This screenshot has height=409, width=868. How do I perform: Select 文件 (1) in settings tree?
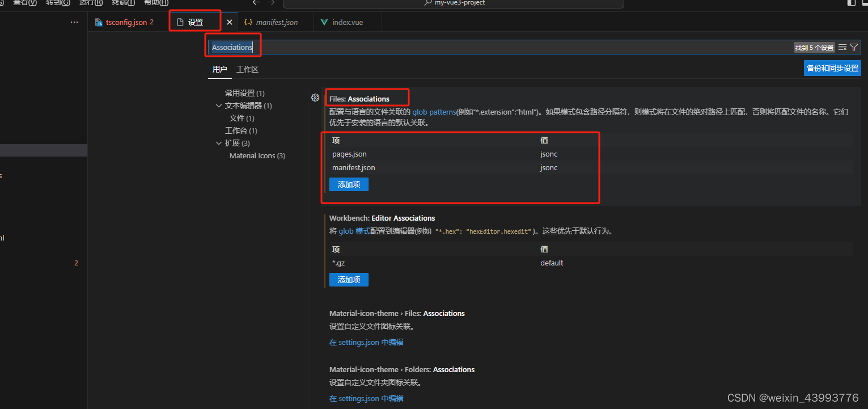point(241,118)
